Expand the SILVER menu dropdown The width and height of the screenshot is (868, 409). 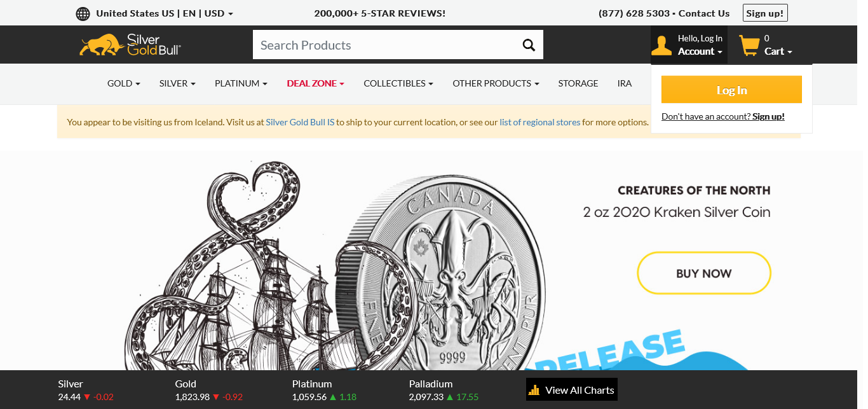[177, 83]
